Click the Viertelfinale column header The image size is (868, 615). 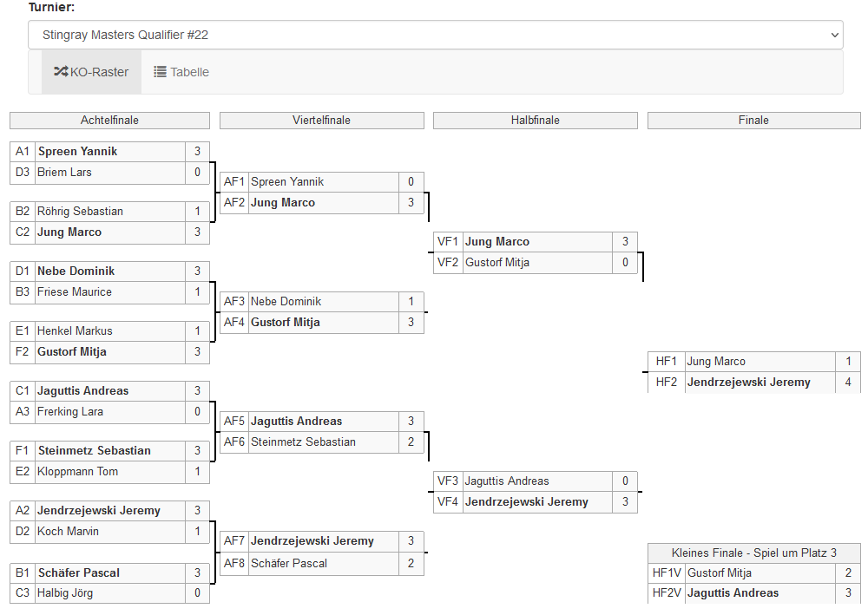click(321, 121)
